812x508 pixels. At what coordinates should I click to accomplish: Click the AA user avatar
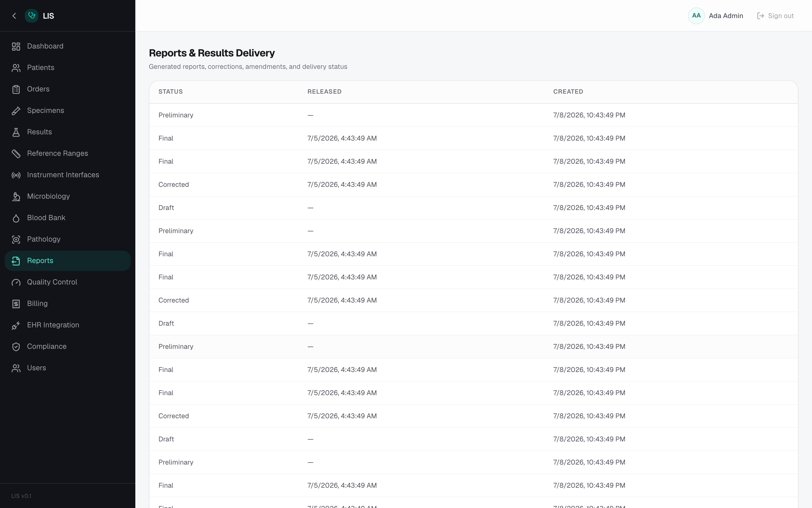[x=696, y=16]
